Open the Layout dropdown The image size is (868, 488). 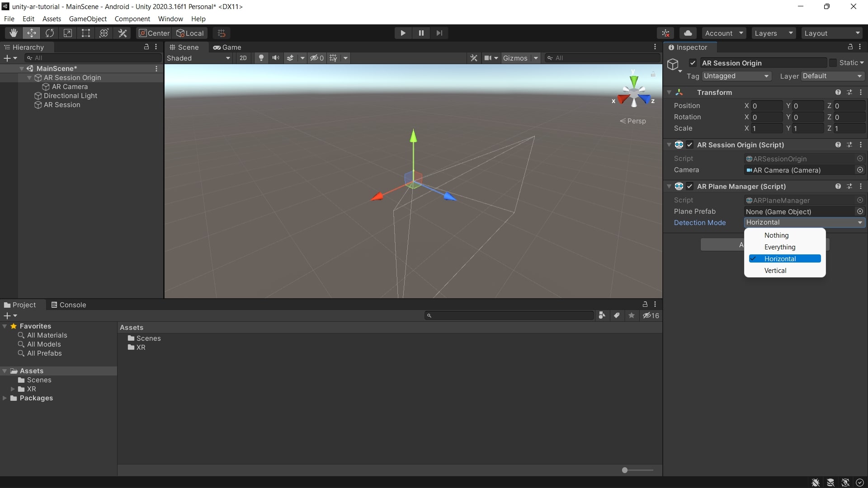(x=832, y=33)
